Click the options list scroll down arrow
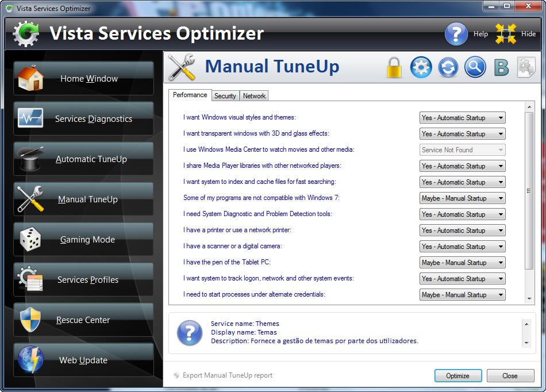This screenshot has height=392, width=546. [529, 298]
